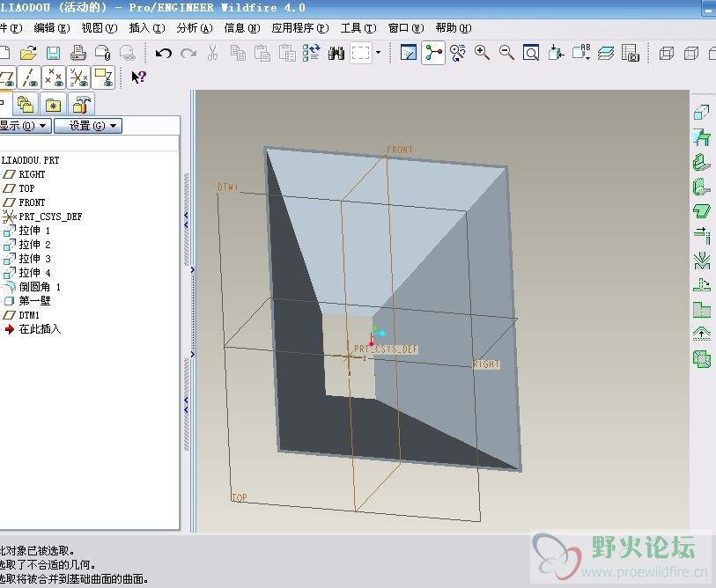Screen dimensions: 716x588
Task: Click the FRONT plane label in the viewport
Action: (400, 150)
